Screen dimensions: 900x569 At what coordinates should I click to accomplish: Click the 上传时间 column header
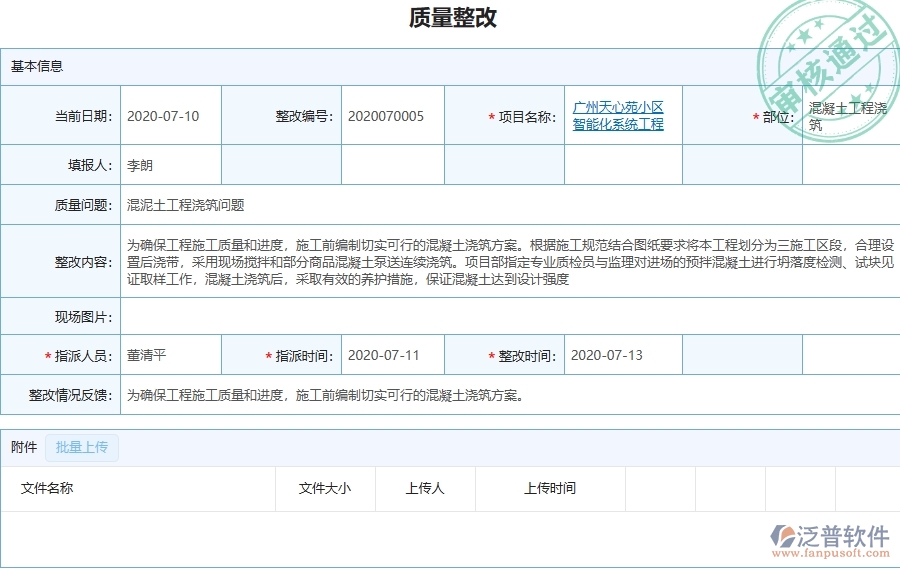[550, 489]
